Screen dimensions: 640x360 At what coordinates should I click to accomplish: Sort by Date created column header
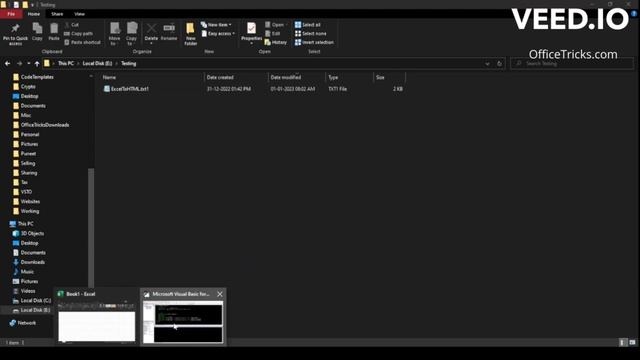tap(236, 77)
